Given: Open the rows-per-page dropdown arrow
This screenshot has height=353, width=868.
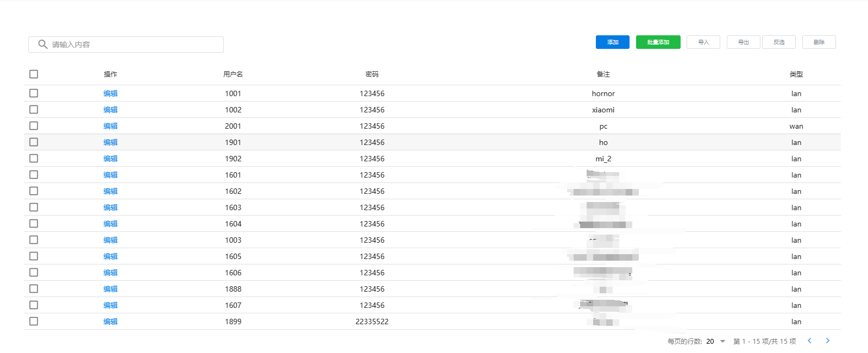Looking at the screenshot, I should tap(722, 341).
